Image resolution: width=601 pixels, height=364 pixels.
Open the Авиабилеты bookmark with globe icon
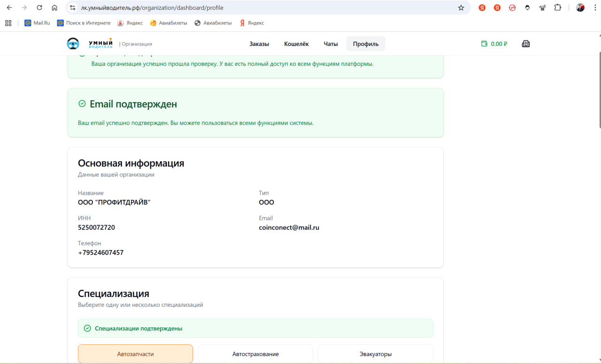213,23
